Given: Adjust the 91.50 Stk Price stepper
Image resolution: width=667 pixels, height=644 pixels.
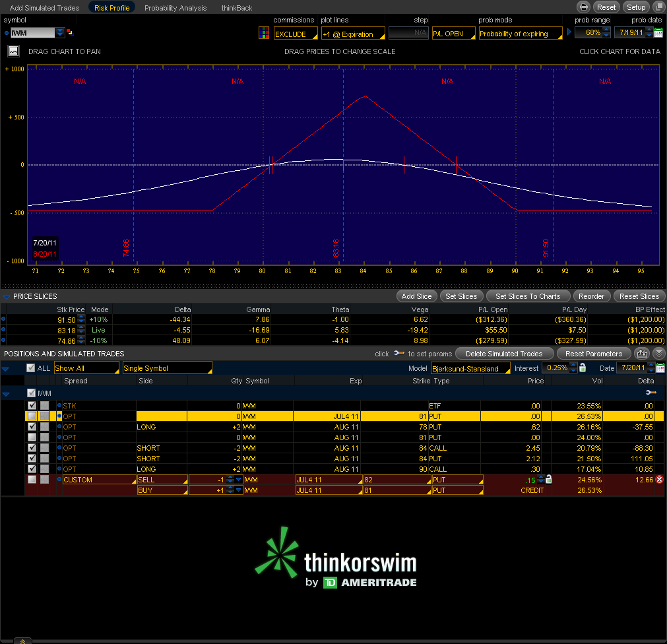Looking at the screenshot, I should (x=81, y=319).
